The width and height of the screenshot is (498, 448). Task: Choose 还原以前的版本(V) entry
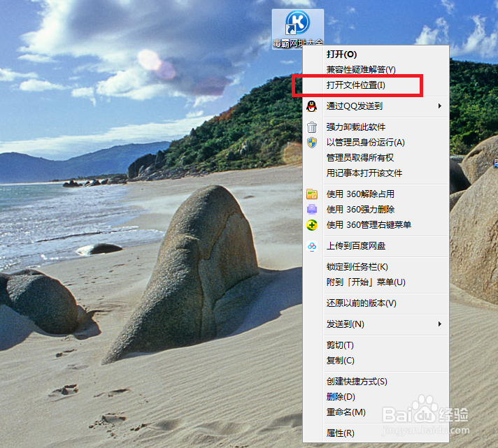point(376,303)
